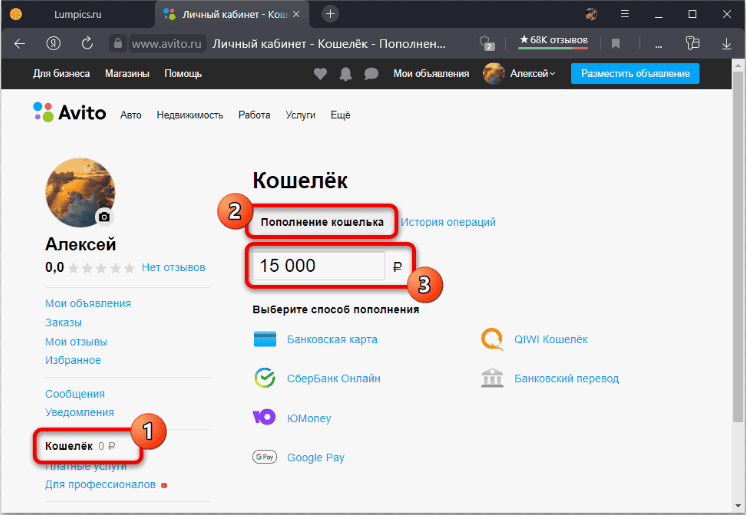Open a new browser tab with plus

330,14
